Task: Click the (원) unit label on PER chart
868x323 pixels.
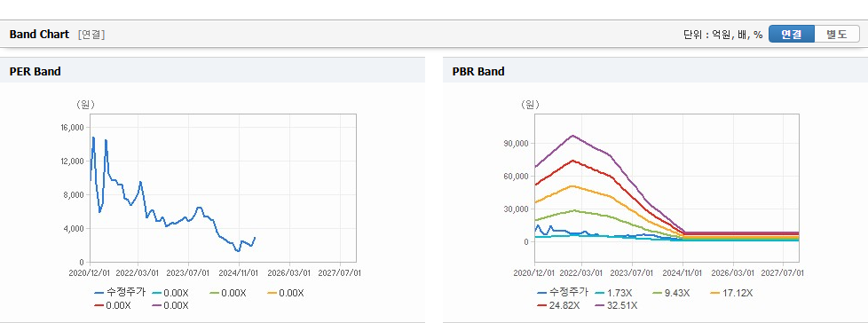Action: [x=86, y=104]
